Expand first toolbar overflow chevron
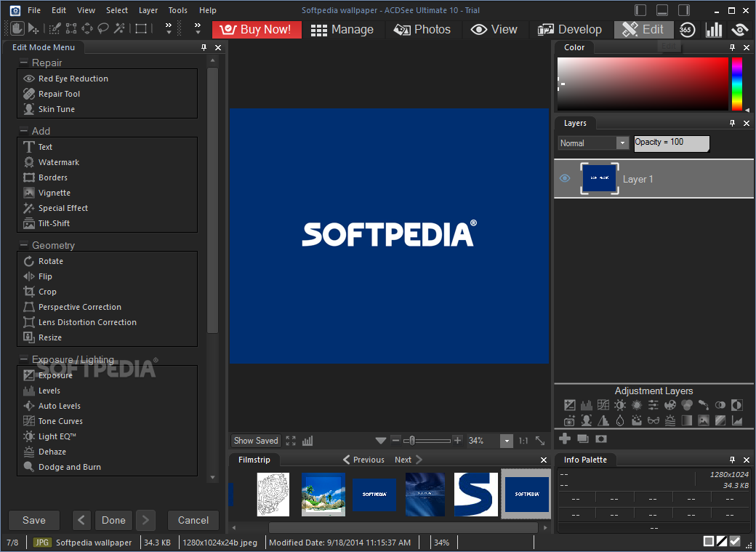This screenshot has width=756, height=552. click(168, 28)
